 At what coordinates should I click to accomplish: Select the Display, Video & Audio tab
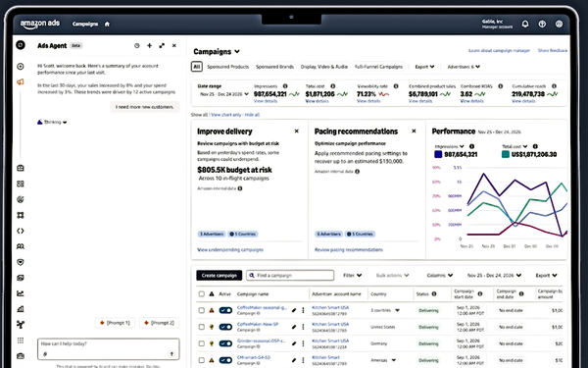[324, 67]
